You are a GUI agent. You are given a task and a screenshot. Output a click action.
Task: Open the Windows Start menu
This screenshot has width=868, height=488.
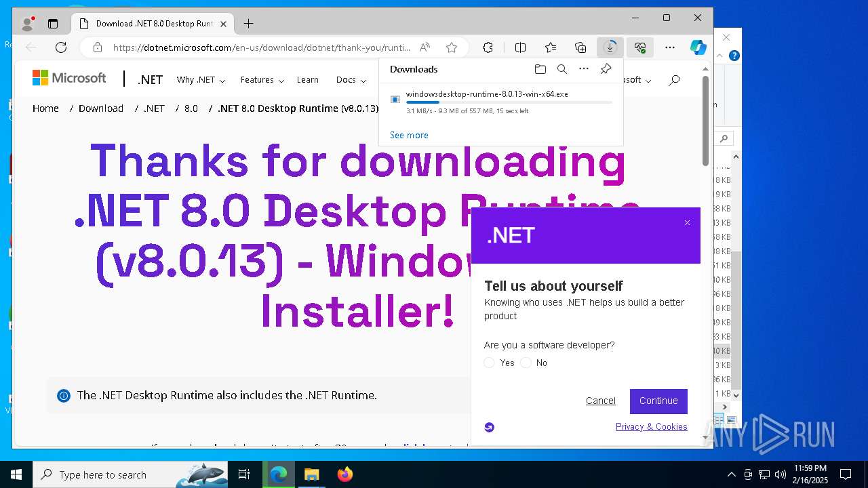pos(16,474)
